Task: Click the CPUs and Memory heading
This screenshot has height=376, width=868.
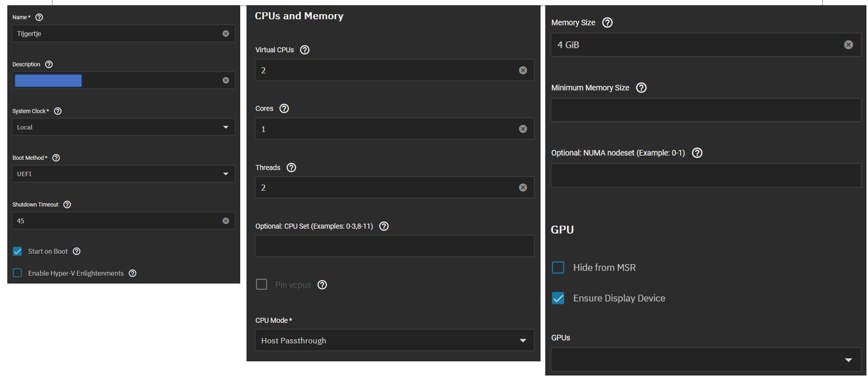Action: (299, 16)
